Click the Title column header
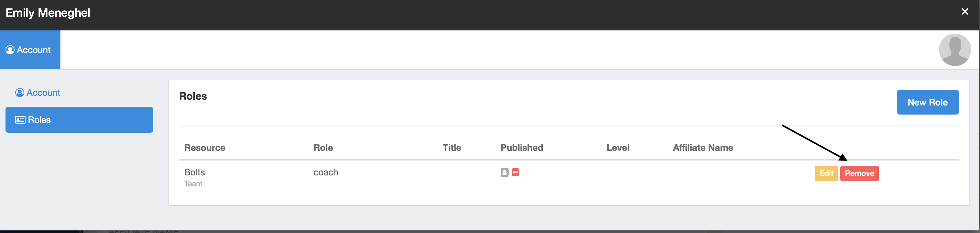This screenshot has height=233, width=980. (x=452, y=148)
